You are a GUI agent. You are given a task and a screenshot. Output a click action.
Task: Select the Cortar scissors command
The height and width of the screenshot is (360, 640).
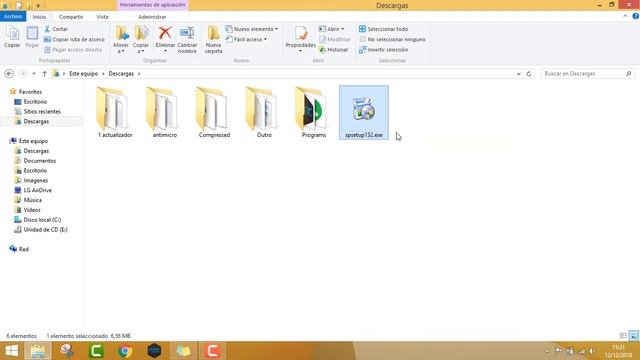point(56,29)
